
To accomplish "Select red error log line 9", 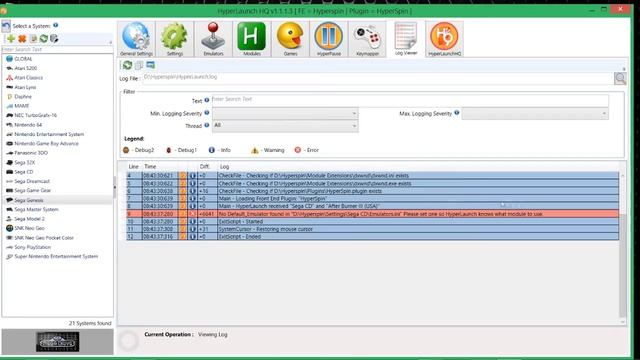I will point(372,214).
